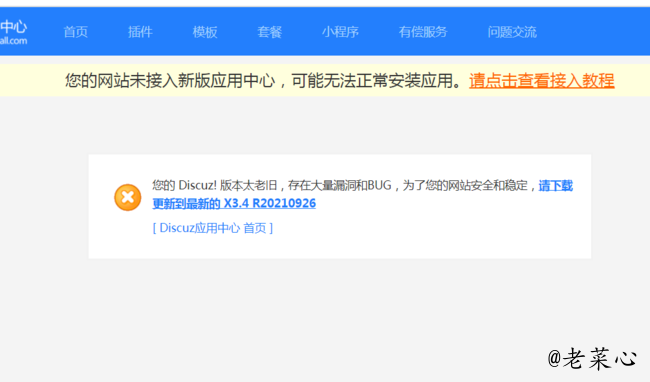Image resolution: width=650 pixels, height=382 pixels.
Task: Click the site logo in the header
Action: 13,32
